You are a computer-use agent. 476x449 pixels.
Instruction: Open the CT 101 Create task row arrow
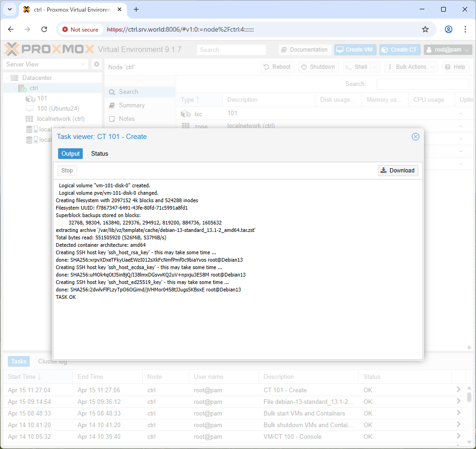click(458, 390)
